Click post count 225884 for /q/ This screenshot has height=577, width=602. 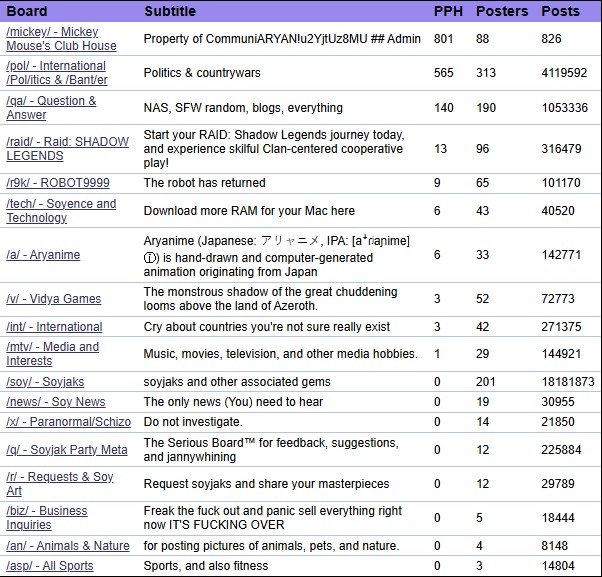point(561,450)
